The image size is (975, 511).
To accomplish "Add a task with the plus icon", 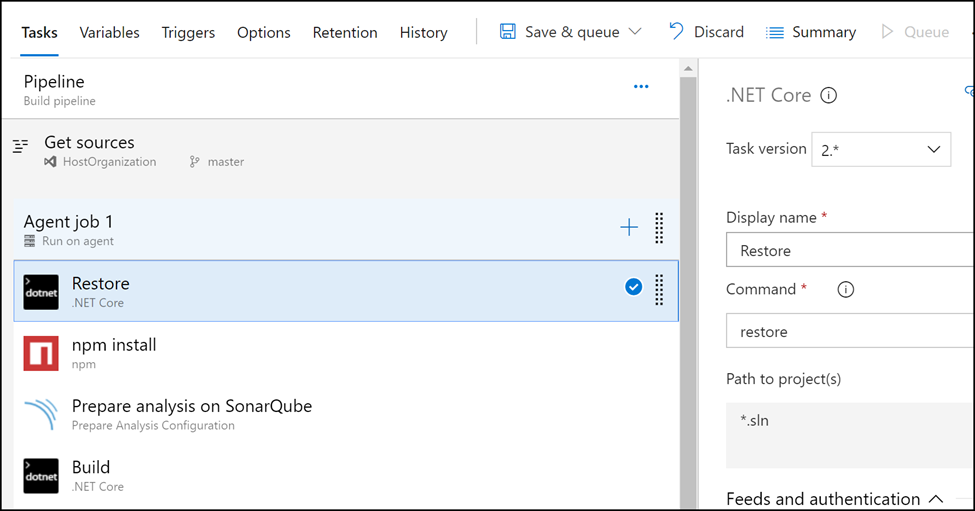I will click(x=629, y=228).
